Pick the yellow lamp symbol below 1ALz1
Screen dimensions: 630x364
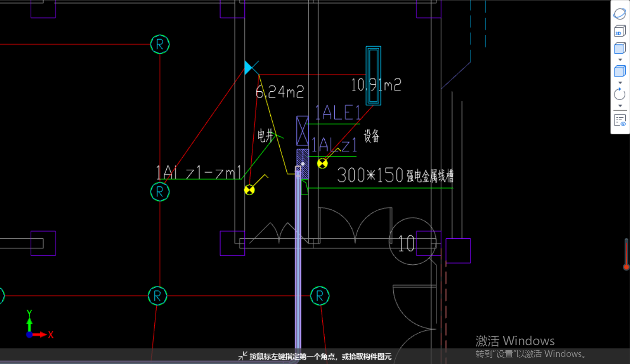(x=322, y=164)
